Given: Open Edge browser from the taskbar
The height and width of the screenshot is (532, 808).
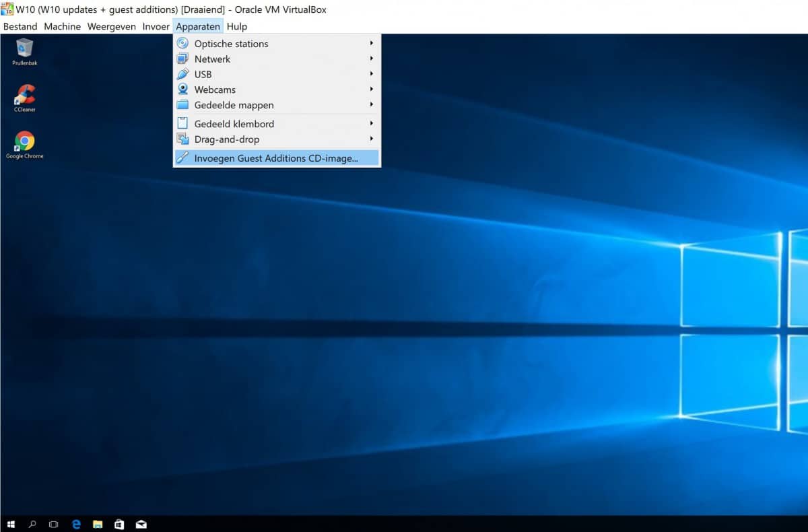Looking at the screenshot, I should click(x=76, y=524).
